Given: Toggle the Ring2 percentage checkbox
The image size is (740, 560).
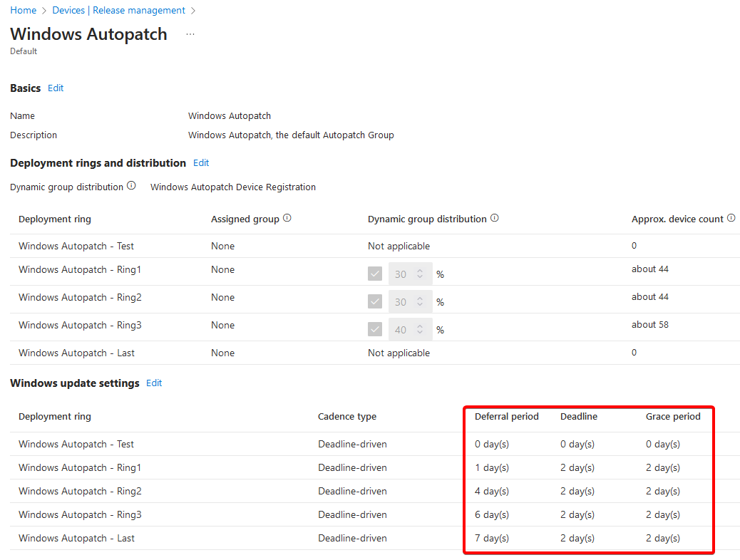Looking at the screenshot, I should pyautogui.click(x=375, y=301).
